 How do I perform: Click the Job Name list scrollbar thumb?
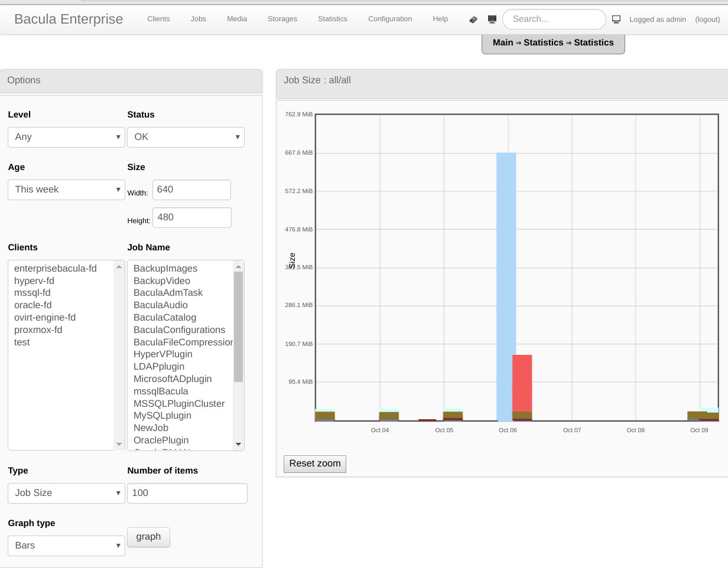pos(238,327)
